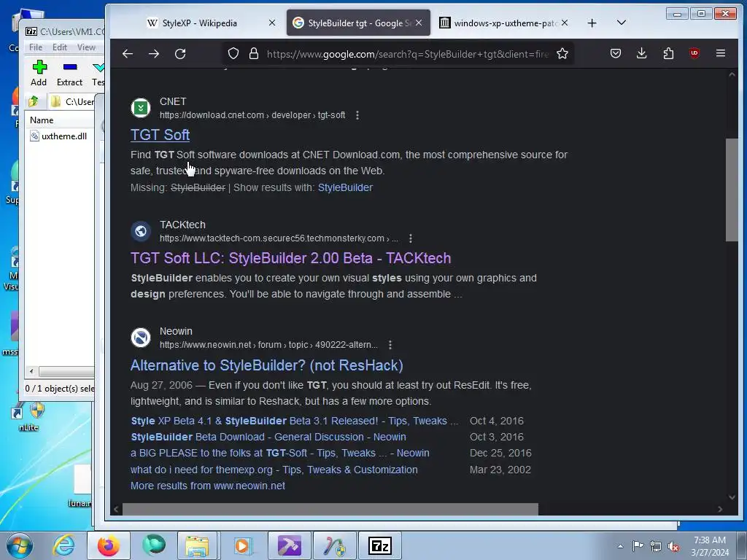Open Firefox extensions menu
747x560 pixels.
coord(668,54)
